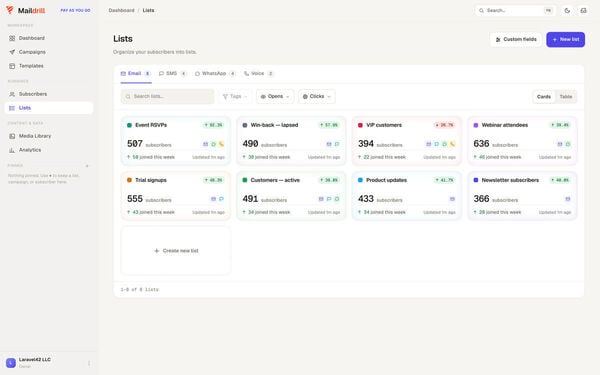Click the Laravel42 LLC workspace avatar

point(11,362)
